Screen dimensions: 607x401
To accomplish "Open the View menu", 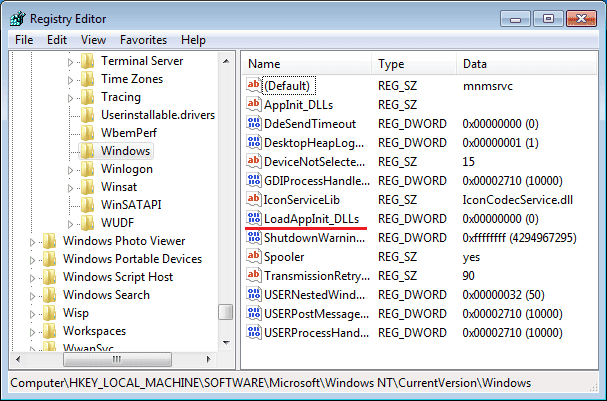I will (93, 40).
